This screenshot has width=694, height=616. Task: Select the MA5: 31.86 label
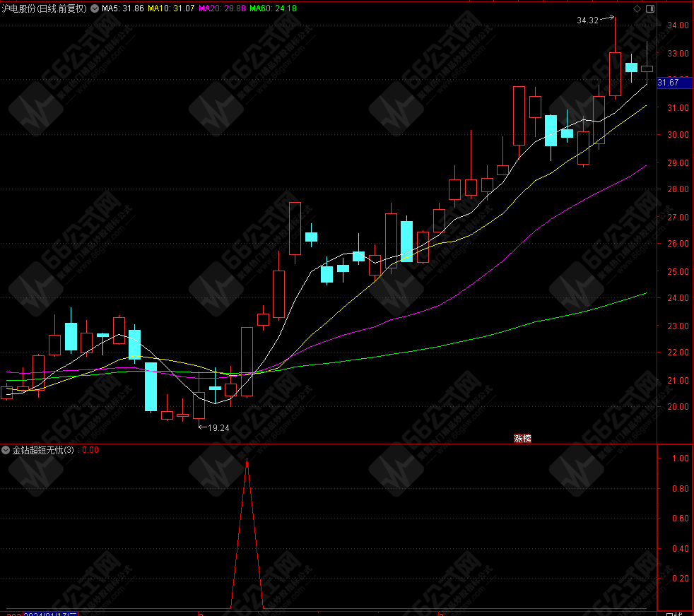pos(122,8)
